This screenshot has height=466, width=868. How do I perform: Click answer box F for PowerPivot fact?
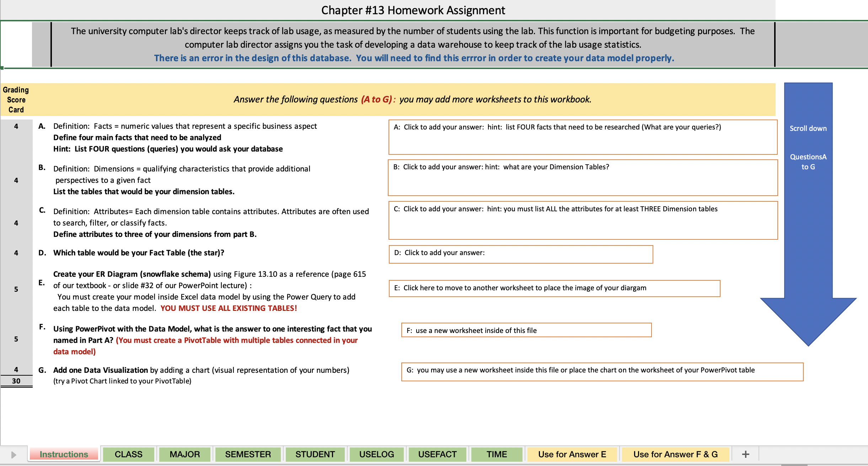click(x=527, y=330)
